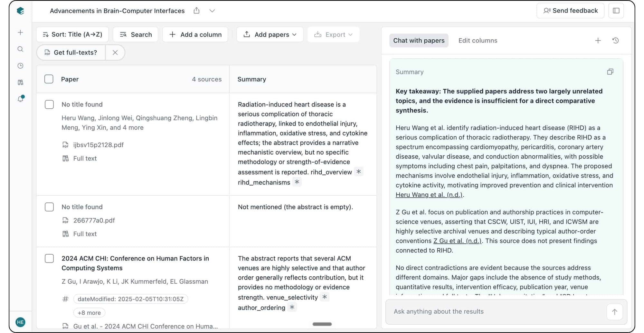Click asterisk next to rihd_overview tag
The width and height of the screenshot is (644, 333).
(x=359, y=171)
